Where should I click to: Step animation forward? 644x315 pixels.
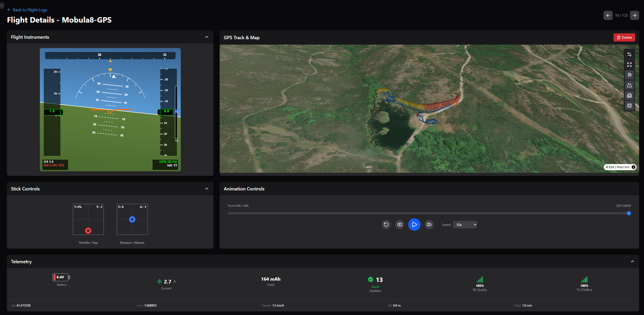pyautogui.click(x=429, y=225)
